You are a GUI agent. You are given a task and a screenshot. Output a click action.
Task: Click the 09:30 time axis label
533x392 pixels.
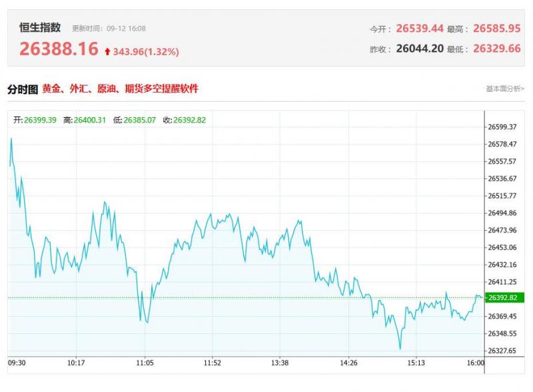coord(17,363)
